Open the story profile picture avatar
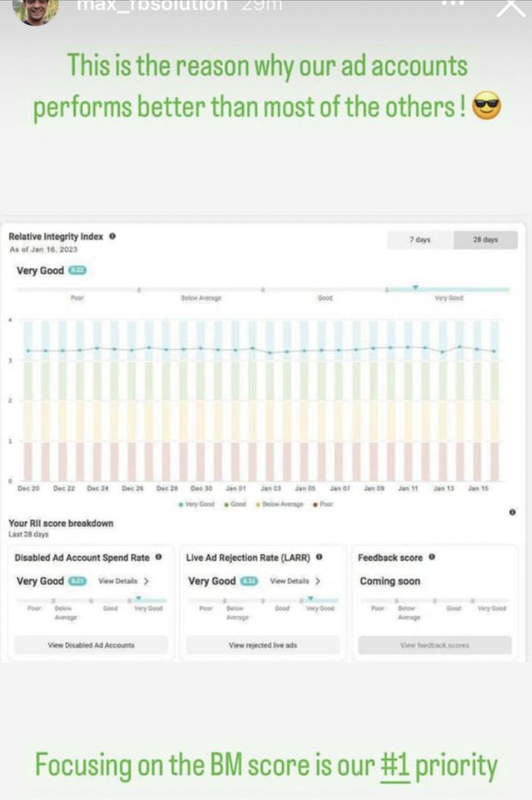Viewport: 532px width, 800px height. [35, 9]
